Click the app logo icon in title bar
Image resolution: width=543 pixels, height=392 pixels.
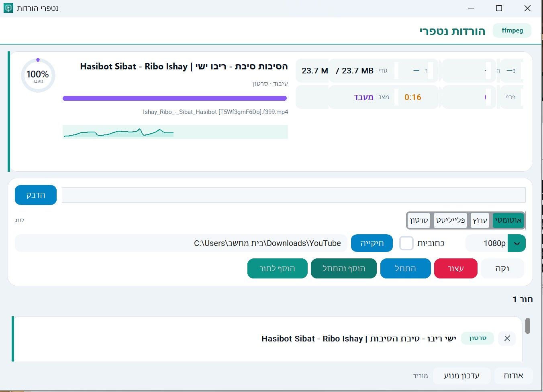pos(8,8)
